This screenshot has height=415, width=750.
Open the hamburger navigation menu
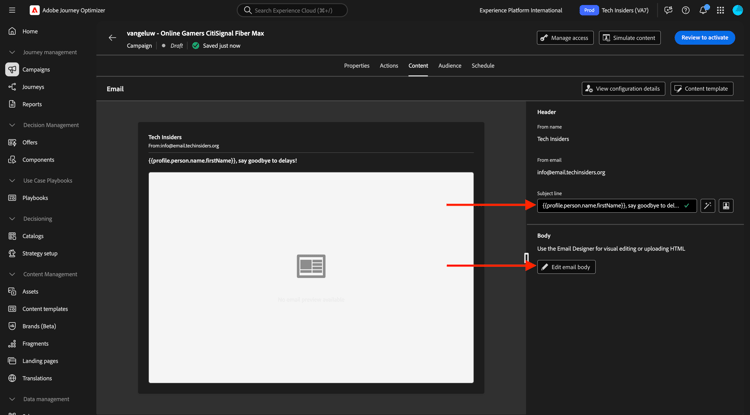(12, 10)
